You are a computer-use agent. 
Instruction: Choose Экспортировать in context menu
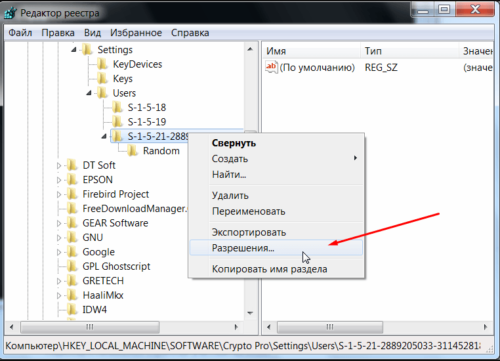tap(276, 232)
